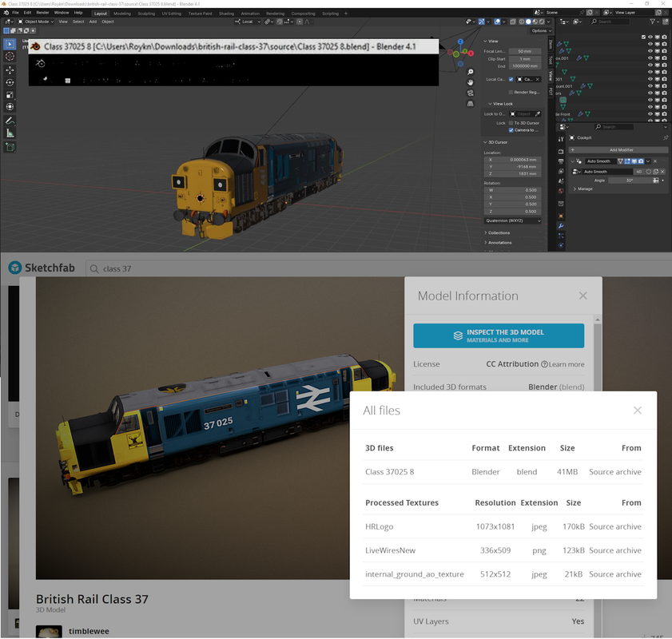672x639 pixels.
Task: Close the All files popup
Action: [638, 411]
